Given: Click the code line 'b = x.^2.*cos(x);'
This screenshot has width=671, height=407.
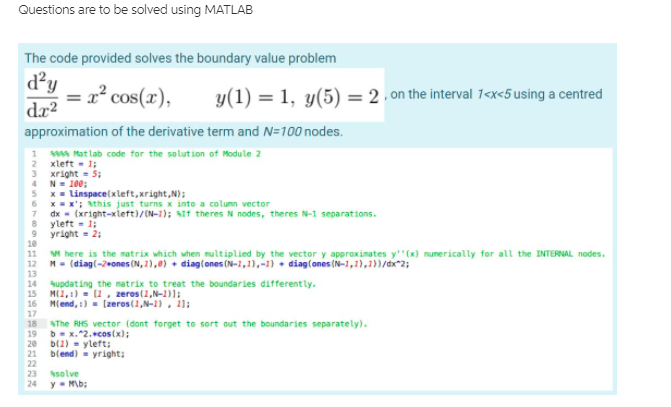Looking at the screenshot, I should tap(90, 334).
